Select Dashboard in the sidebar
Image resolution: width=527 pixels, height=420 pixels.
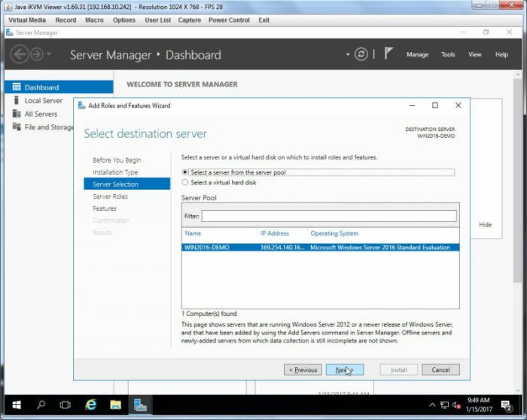(x=59, y=87)
